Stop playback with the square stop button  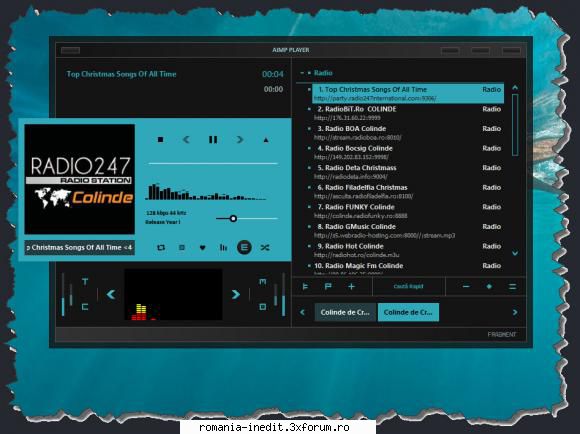click(161, 139)
